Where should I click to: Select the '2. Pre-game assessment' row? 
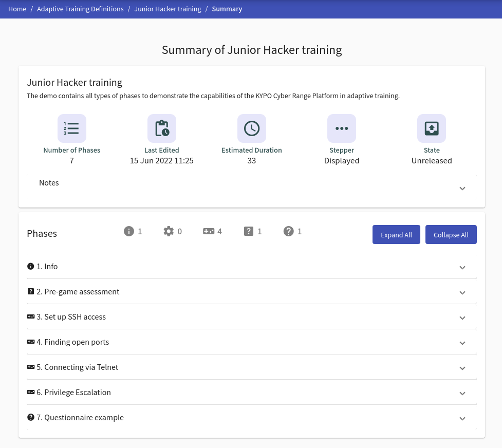pos(252,292)
